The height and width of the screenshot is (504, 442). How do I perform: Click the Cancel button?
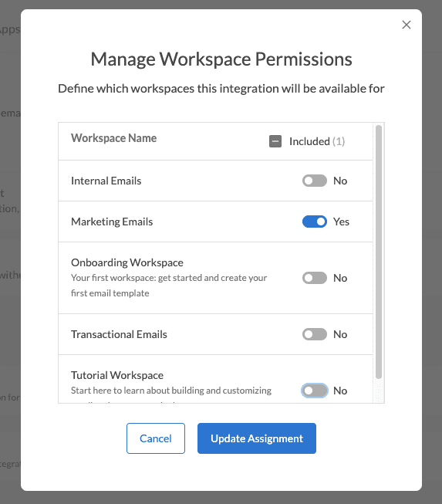[x=156, y=438]
